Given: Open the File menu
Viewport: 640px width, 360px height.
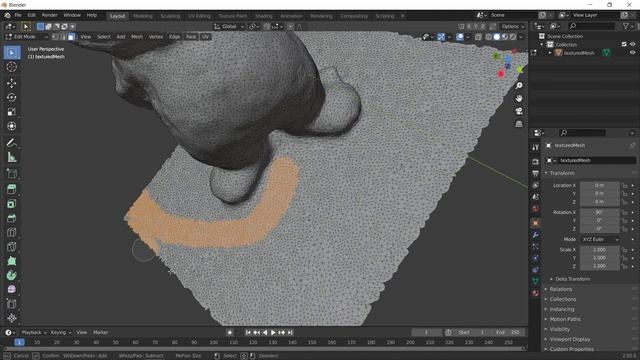Looking at the screenshot, I should click(x=18, y=16).
